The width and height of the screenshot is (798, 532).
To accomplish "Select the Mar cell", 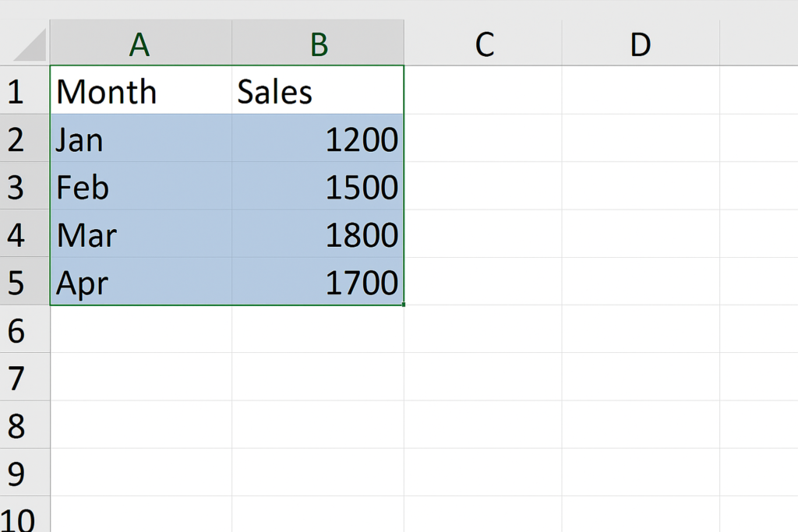I will pos(141,234).
